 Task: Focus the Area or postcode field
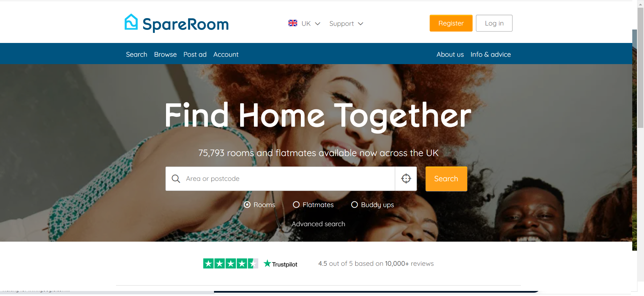tap(280, 179)
